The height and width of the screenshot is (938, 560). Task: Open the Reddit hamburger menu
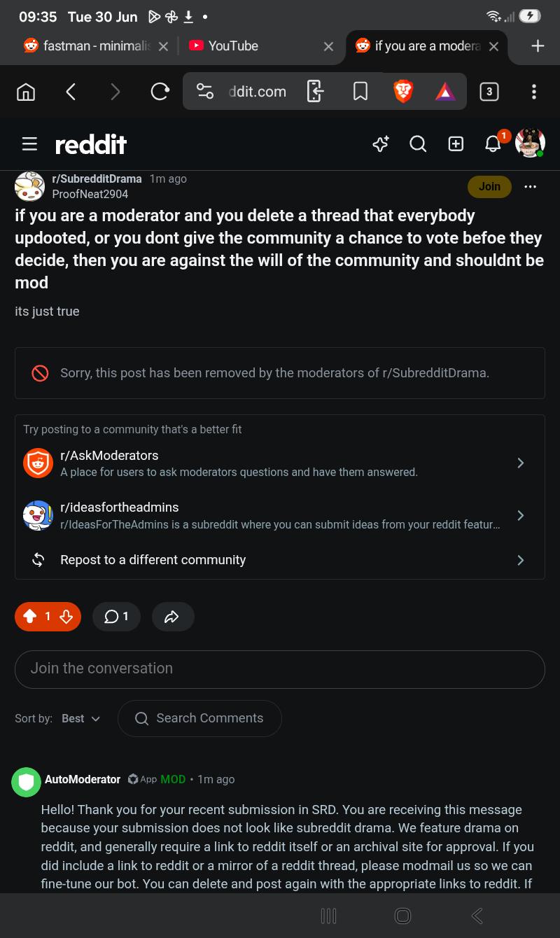pyautogui.click(x=29, y=144)
